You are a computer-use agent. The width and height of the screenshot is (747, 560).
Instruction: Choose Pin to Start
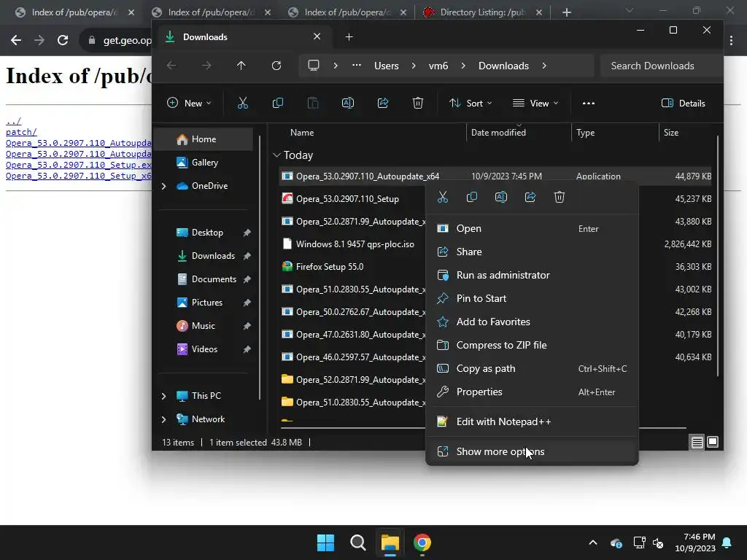click(532, 298)
